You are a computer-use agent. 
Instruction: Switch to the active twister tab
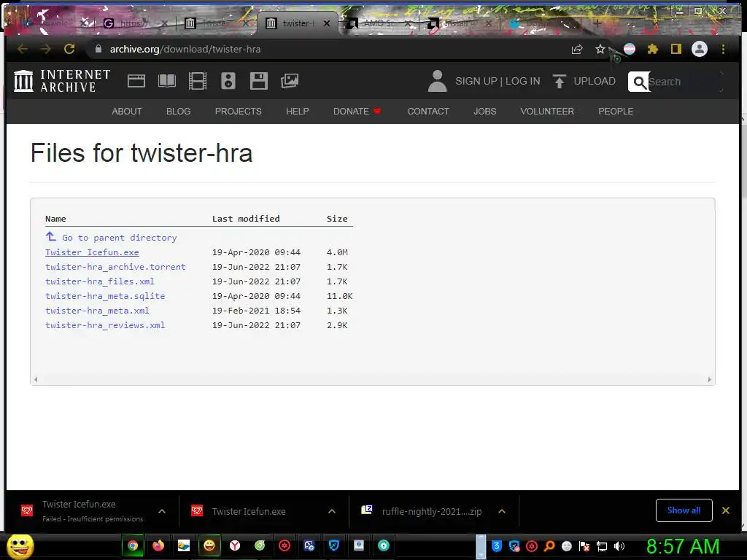coord(298,23)
